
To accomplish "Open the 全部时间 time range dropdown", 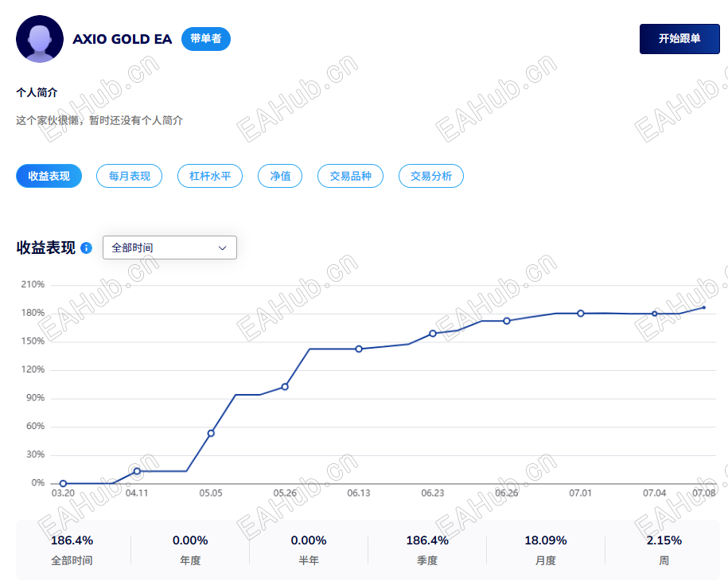I will 169,248.
